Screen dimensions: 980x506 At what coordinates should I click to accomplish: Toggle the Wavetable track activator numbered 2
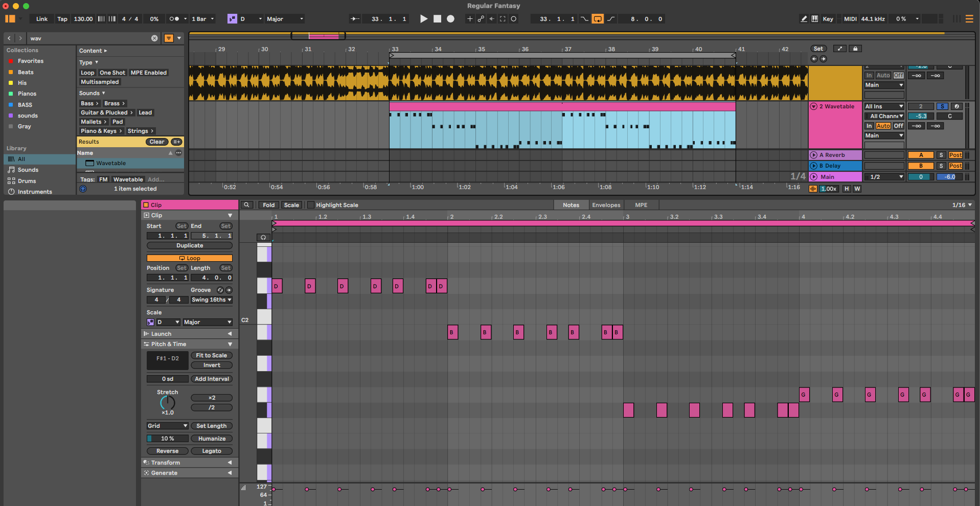tap(921, 106)
